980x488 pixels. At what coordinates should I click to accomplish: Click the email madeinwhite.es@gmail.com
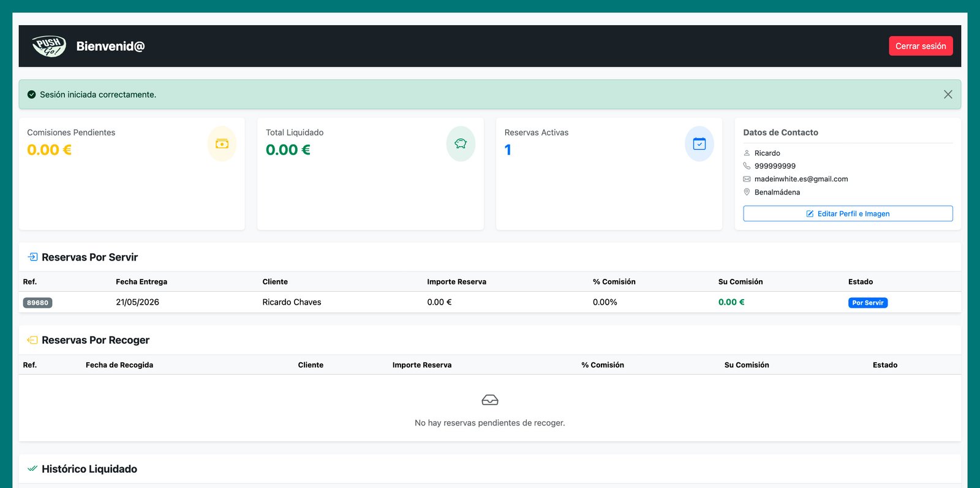click(801, 179)
